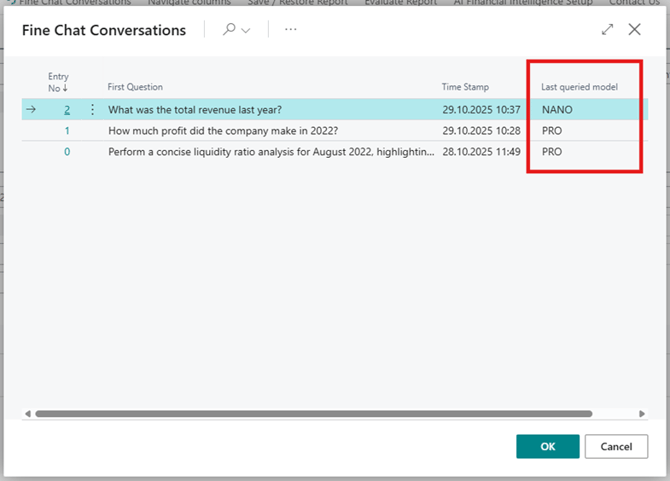Click the NANO model cell

tap(557, 110)
